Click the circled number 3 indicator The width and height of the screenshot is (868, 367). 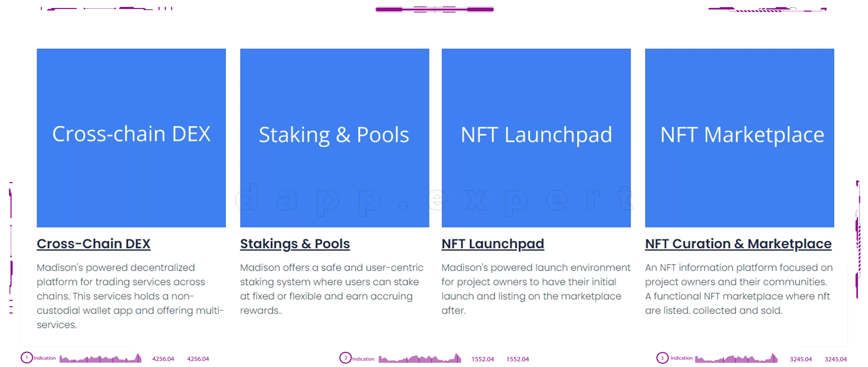click(x=662, y=358)
